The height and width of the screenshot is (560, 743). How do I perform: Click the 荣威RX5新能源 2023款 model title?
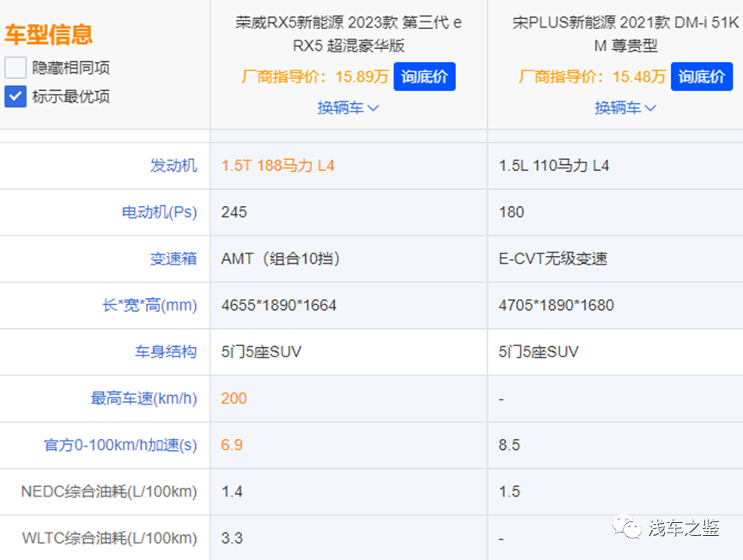349,34
